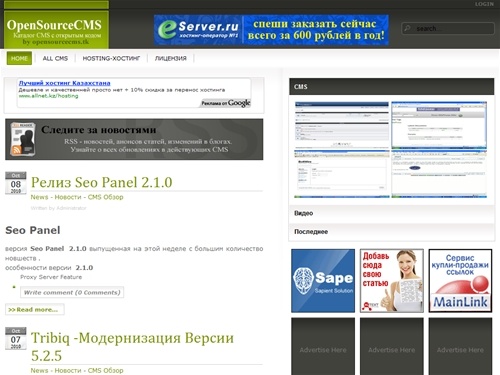The height and width of the screenshot is (375, 500).
Task: Open the ЛИЦЕНЗИЯ menu item
Action: pyautogui.click(x=170, y=58)
